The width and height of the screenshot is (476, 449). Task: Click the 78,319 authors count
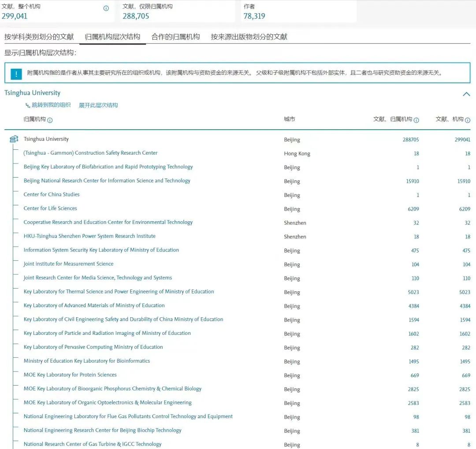[x=254, y=16]
